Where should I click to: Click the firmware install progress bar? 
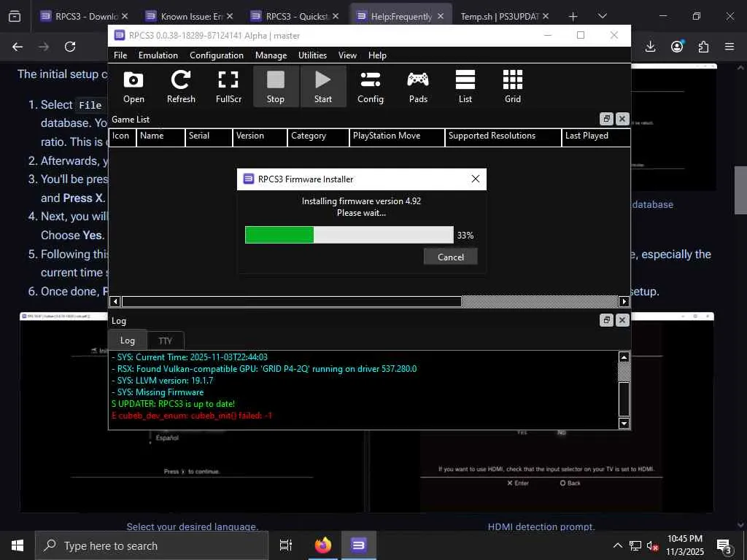[x=349, y=235]
